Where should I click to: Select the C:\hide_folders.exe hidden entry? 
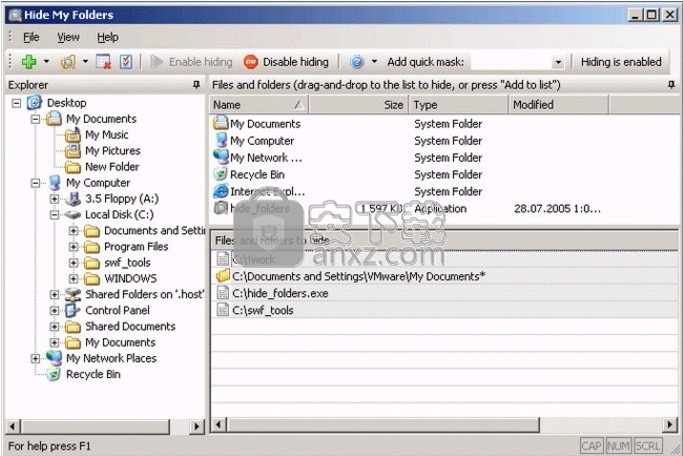[x=444, y=293]
